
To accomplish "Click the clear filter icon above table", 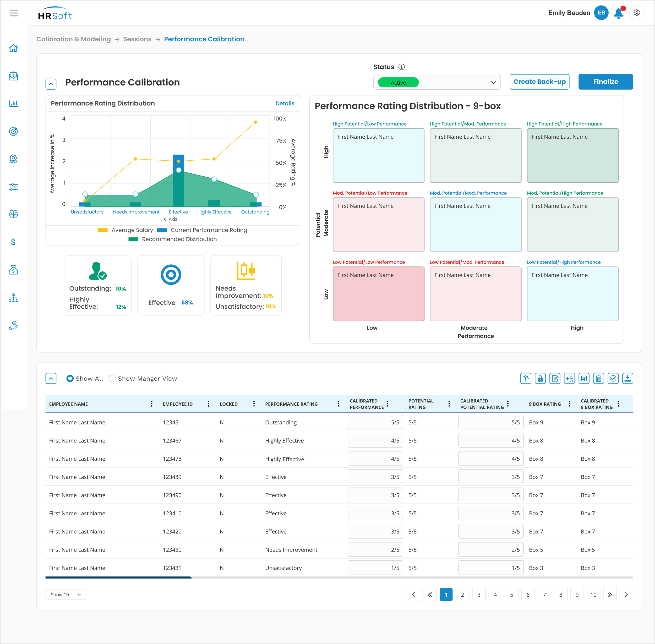I will click(x=526, y=379).
